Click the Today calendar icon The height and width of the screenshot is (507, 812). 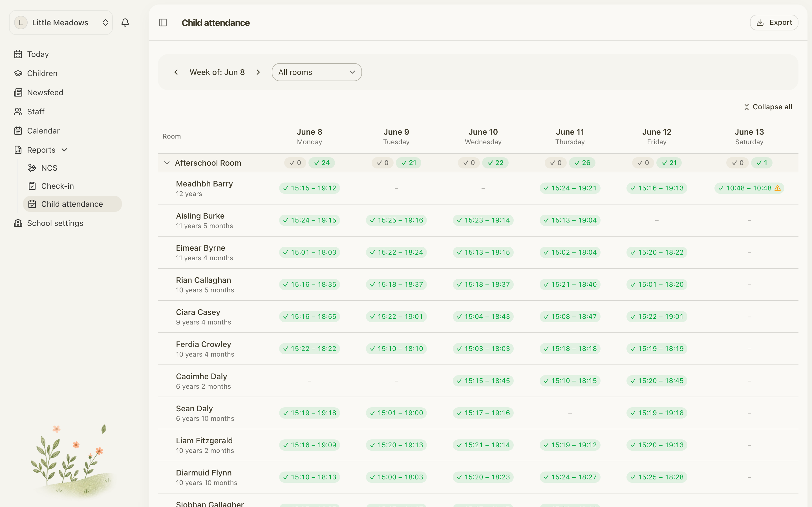[18, 54]
